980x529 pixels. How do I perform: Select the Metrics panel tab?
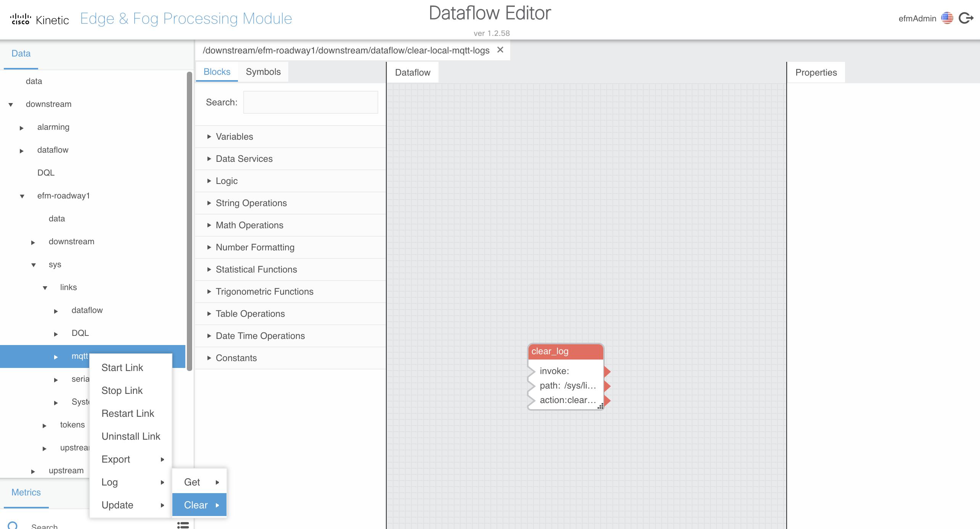(x=26, y=492)
